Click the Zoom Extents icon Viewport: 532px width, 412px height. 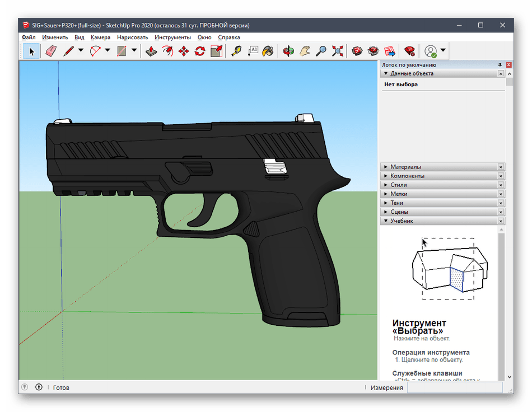click(338, 51)
